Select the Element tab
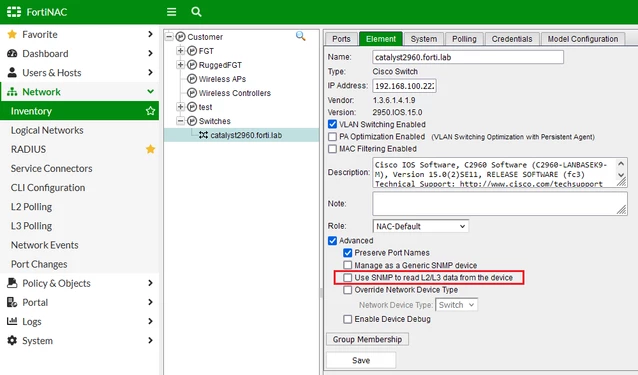 coord(381,39)
